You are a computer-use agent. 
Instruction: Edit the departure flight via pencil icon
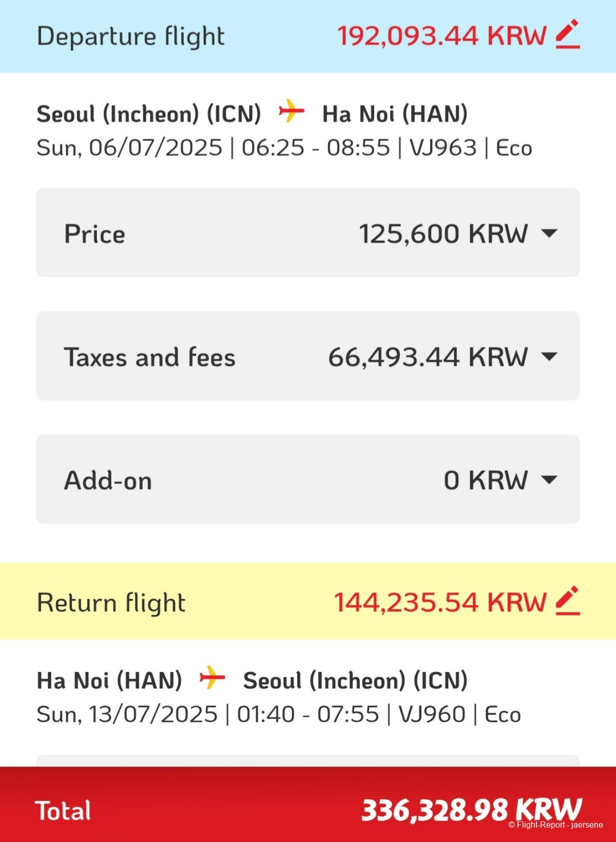pos(568,35)
